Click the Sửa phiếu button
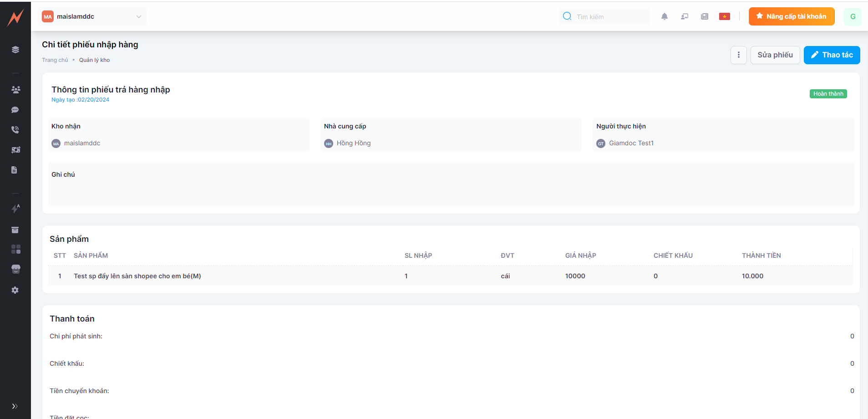 click(x=775, y=55)
